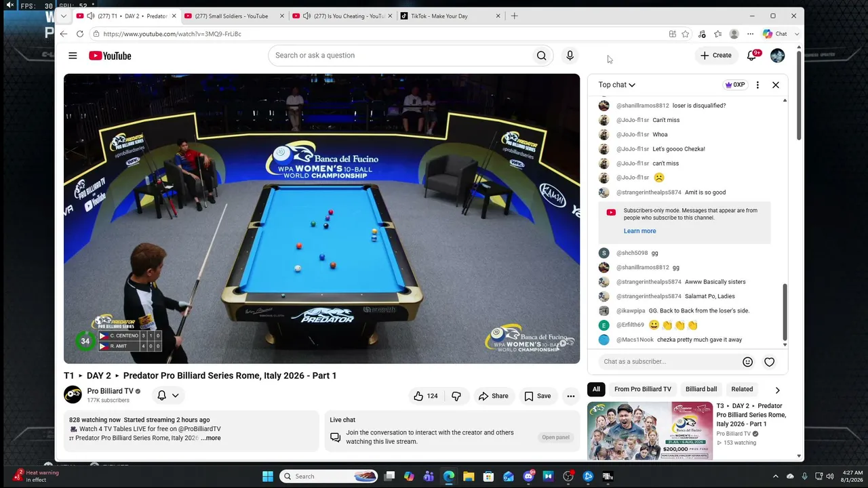The height and width of the screenshot is (488, 868).
Task: Click the Open panel button
Action: coord(555,437)
